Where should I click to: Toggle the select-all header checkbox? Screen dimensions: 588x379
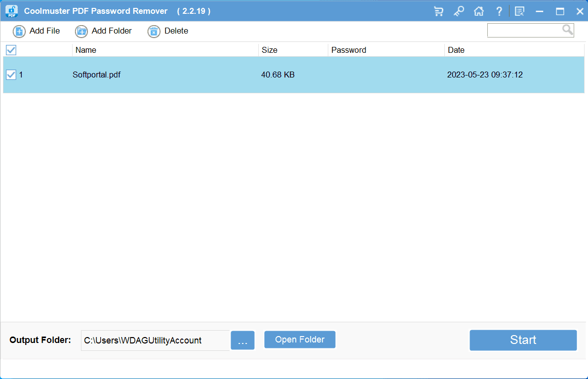[11, 50]
